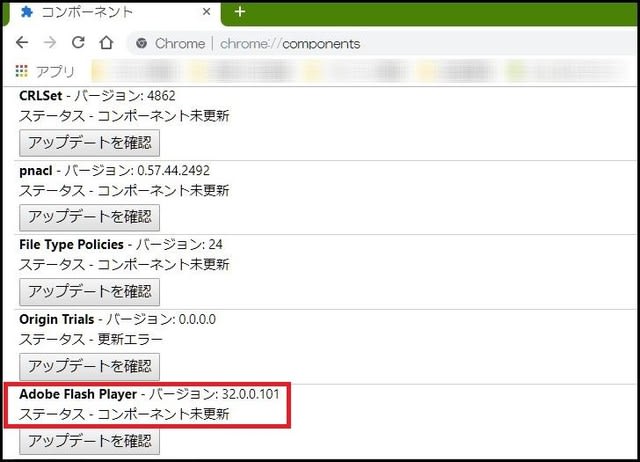The image size is (640, 462).
Task: Select File Type Policies name text
Action: pos(71,245)
